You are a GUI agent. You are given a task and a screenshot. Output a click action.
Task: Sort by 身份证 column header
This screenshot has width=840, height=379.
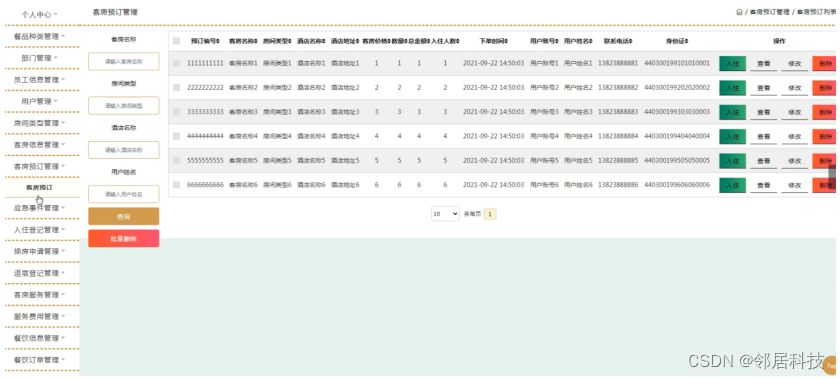click(x=677, y=41)
